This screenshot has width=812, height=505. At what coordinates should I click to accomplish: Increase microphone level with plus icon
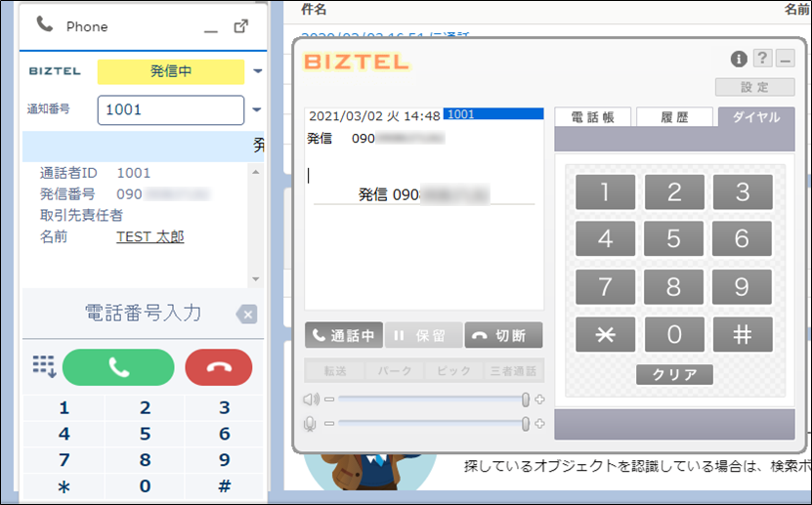pos(539,423)
